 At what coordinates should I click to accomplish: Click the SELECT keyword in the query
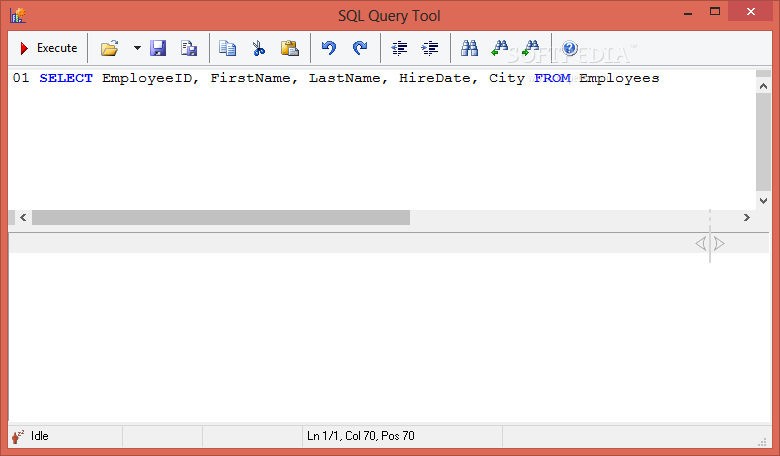[66, 79]
